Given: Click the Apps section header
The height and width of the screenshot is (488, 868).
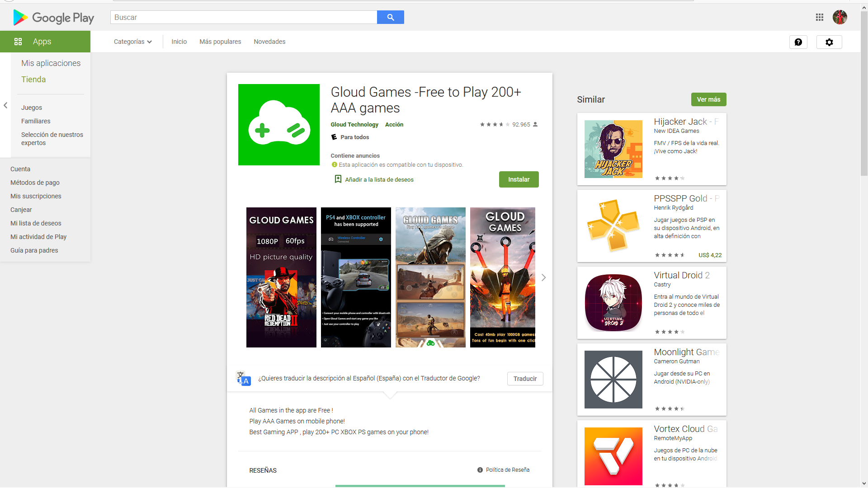Looking at the screenshot, I should coord(45,42).
